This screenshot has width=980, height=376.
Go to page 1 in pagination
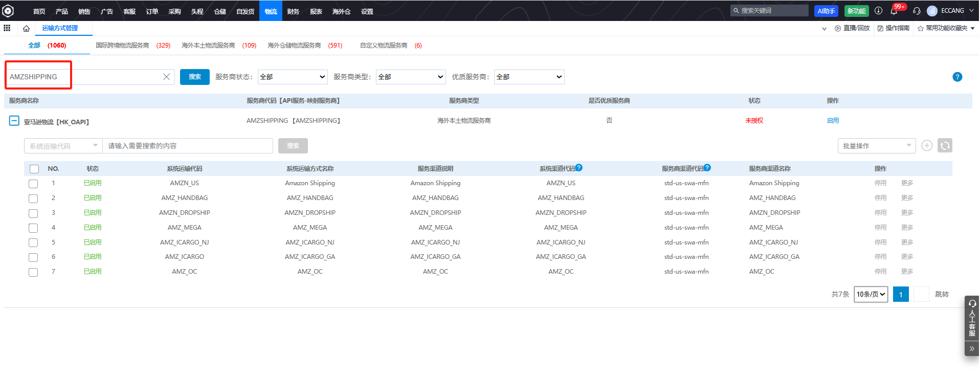click(x=901, y=294)
